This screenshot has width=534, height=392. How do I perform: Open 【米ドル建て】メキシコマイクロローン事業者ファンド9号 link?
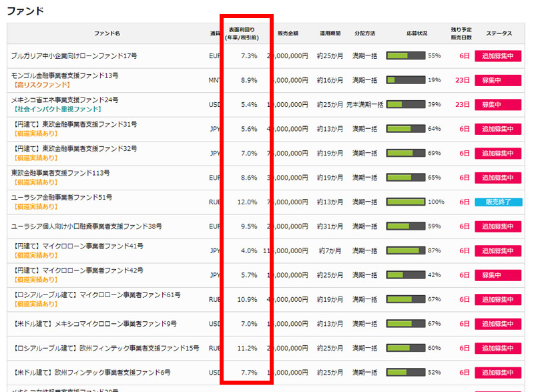point(93,324)
